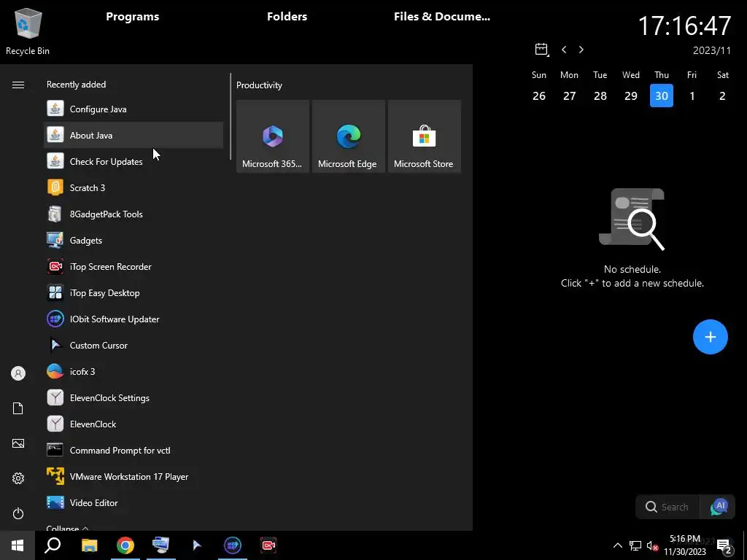Open the Microsoft Edge tile
747x560 pixels.
348,136
